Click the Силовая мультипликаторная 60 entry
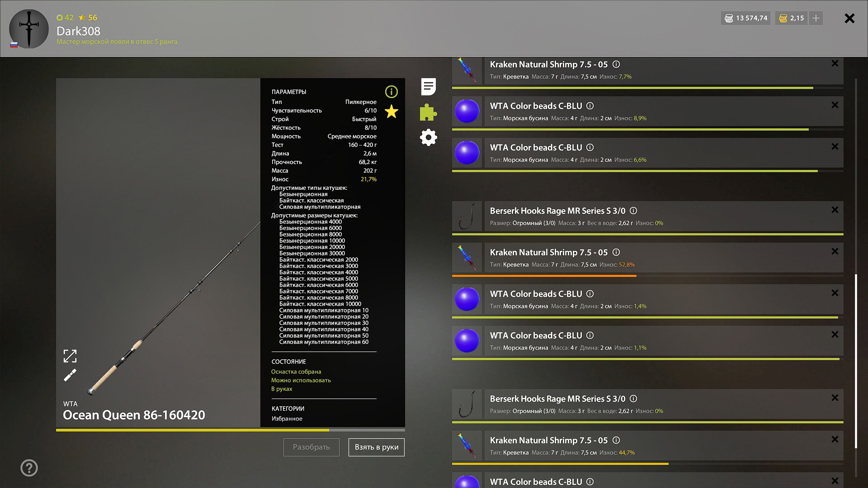The width and height of the screenshot is (868, 488). pyautogui.click(x=324, y=342)
